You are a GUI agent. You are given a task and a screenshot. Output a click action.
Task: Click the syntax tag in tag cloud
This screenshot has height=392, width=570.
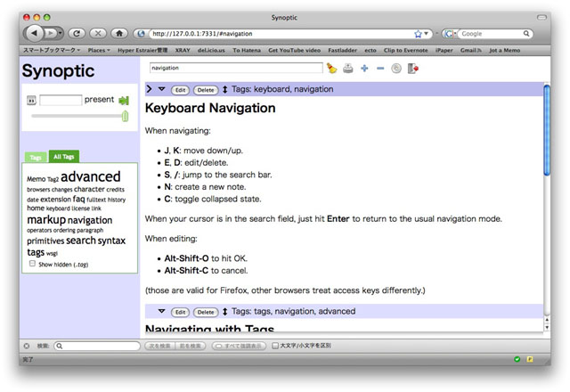(111, 241)
